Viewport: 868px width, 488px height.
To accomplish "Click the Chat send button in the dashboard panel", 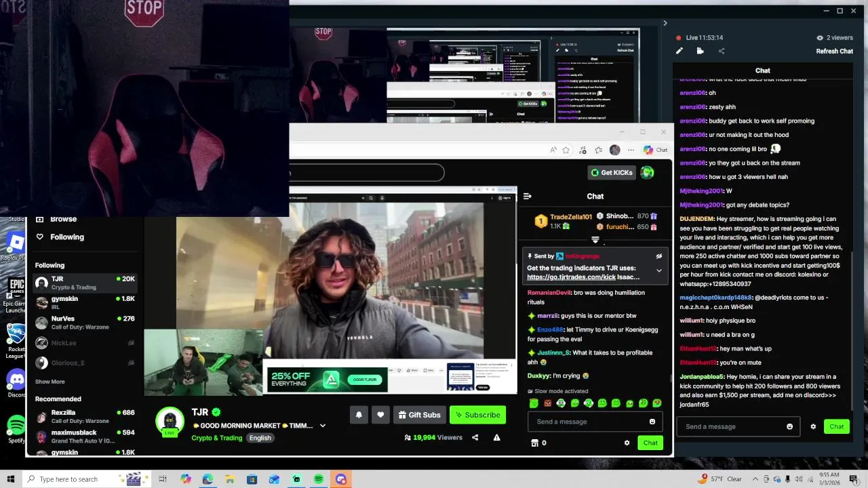I will click(x=837, y=426).
